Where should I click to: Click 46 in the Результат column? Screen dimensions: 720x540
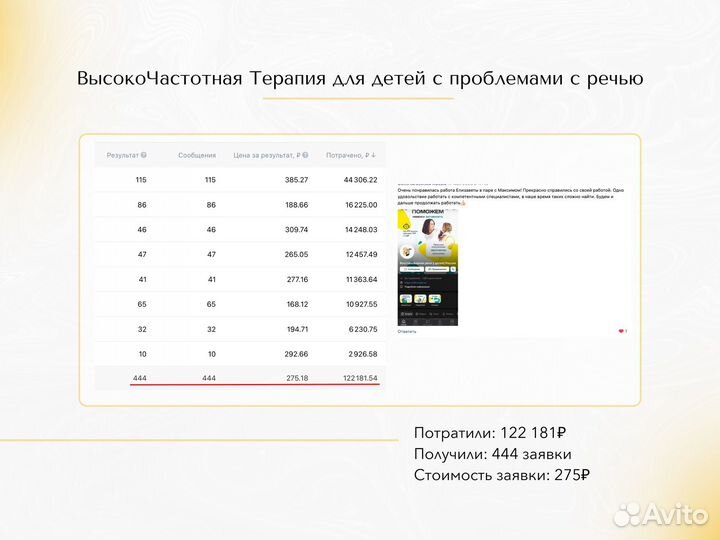click(142, 230)
